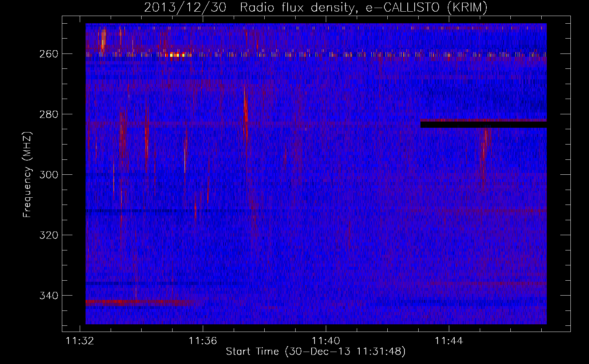Click the 300 frequency tick label

tap(49, 175)
